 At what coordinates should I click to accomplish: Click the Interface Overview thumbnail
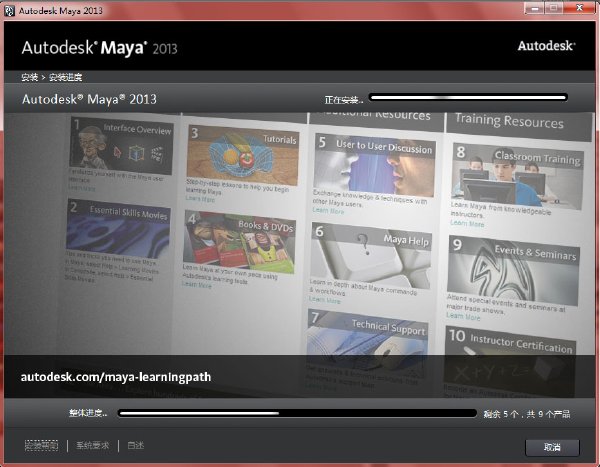coord(121,145)
